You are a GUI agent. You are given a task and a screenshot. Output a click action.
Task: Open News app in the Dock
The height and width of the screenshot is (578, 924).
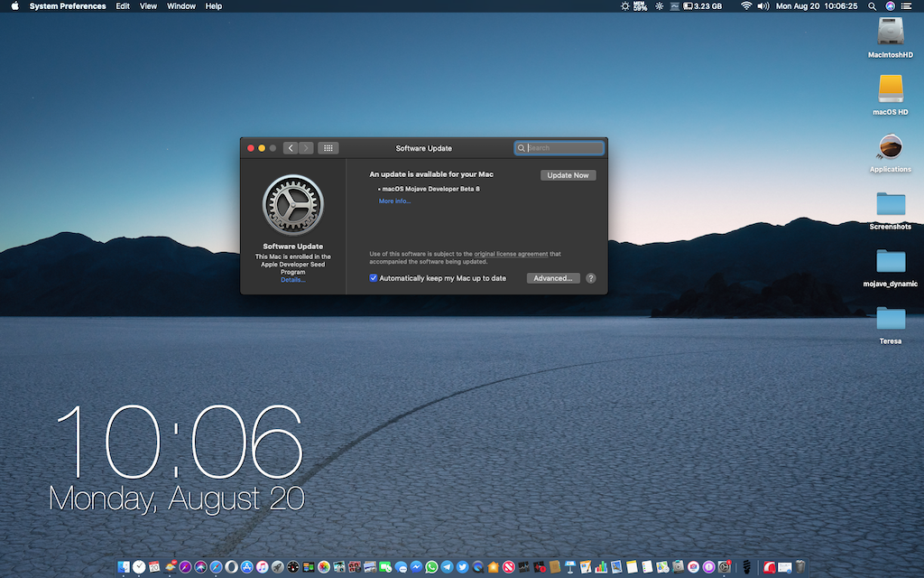tap(509, 567)
